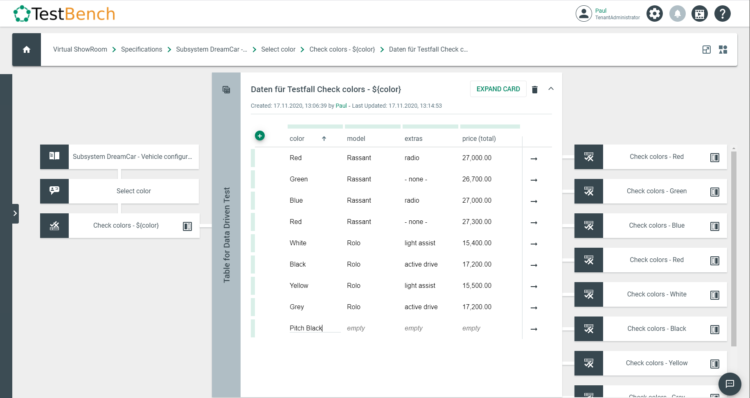Click test icon of Check colors - Green card

coord(588,191)
